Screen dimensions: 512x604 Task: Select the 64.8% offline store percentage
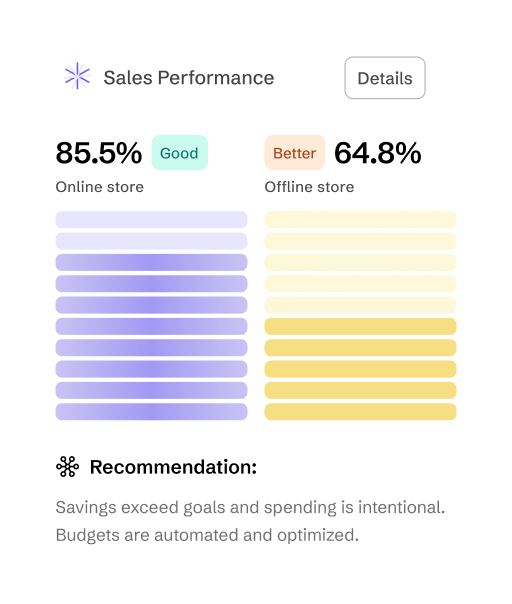378,153
